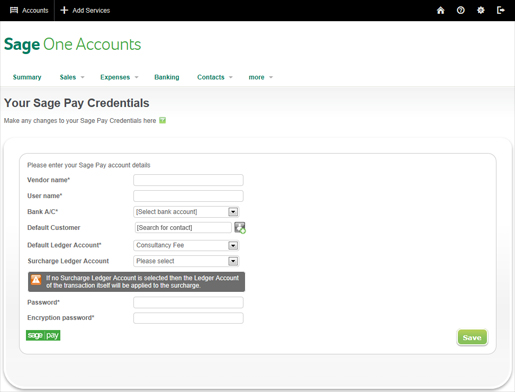Click the Sign out icon
This screenshot has width=515, height=392.
pos(500,10)
